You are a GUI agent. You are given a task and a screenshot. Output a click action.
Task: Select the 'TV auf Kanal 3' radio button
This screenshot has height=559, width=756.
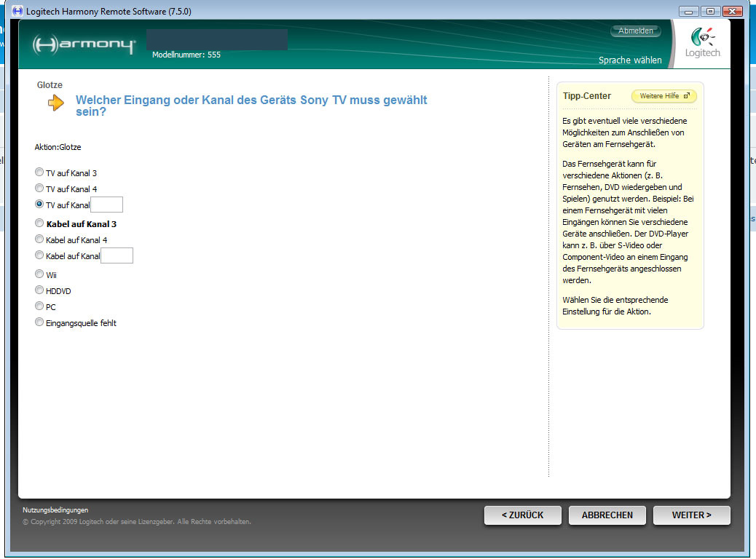[39, 172]
